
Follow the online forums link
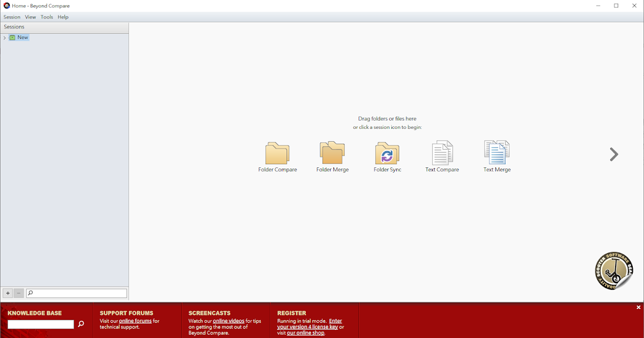[x=135, y=321]
